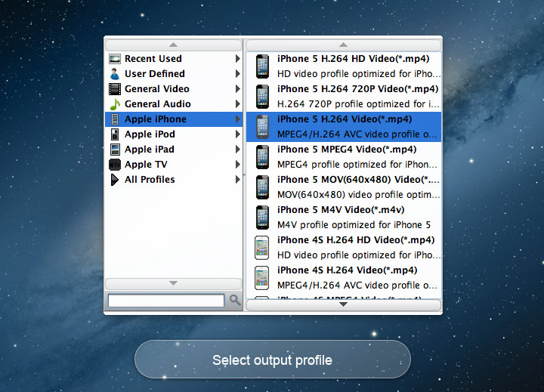Click description "MPEG4 profile optimized for iPhon..."
Viewport: 544px width, 392px height.
tap(357, 165)
